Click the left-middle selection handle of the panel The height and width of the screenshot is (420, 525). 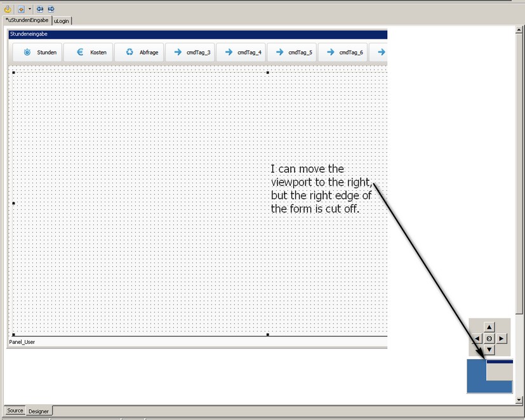(14, 203)
